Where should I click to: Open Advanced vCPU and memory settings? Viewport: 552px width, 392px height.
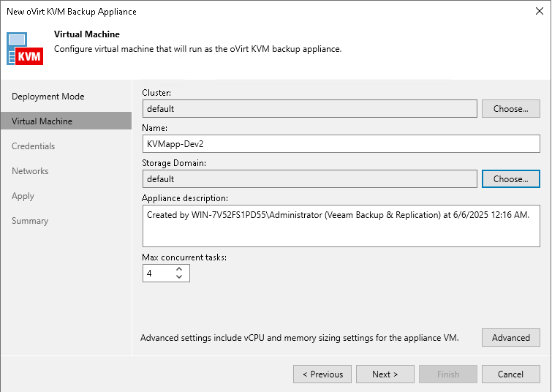[x=510, y=338]
